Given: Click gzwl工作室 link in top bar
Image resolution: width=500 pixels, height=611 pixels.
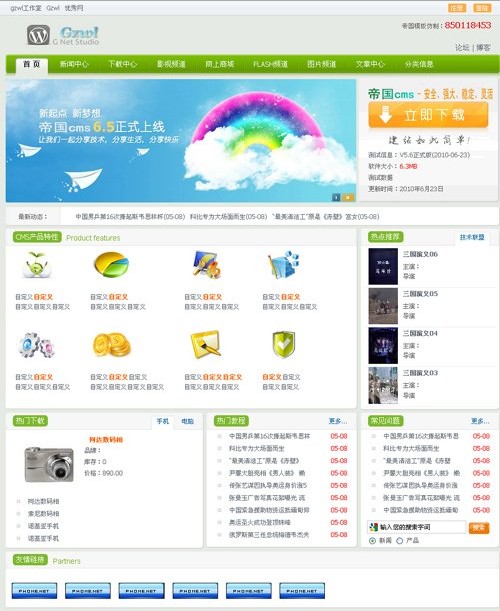Looking at the screenshot, I should coord(26,8).
